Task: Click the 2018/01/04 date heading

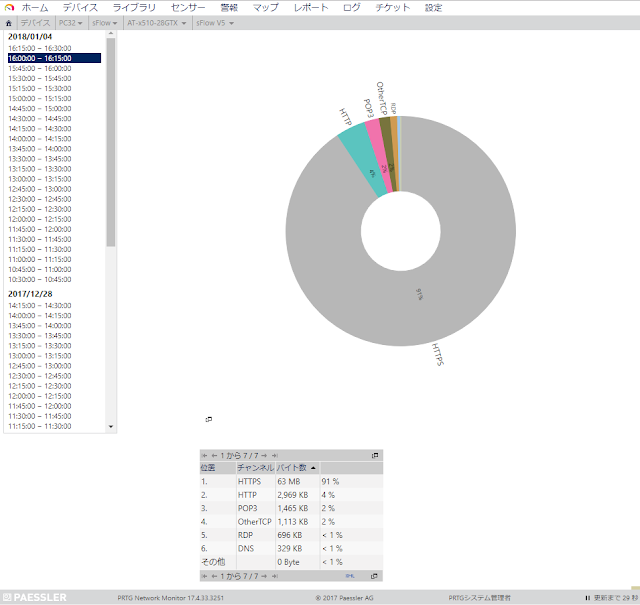Action: 30,37
